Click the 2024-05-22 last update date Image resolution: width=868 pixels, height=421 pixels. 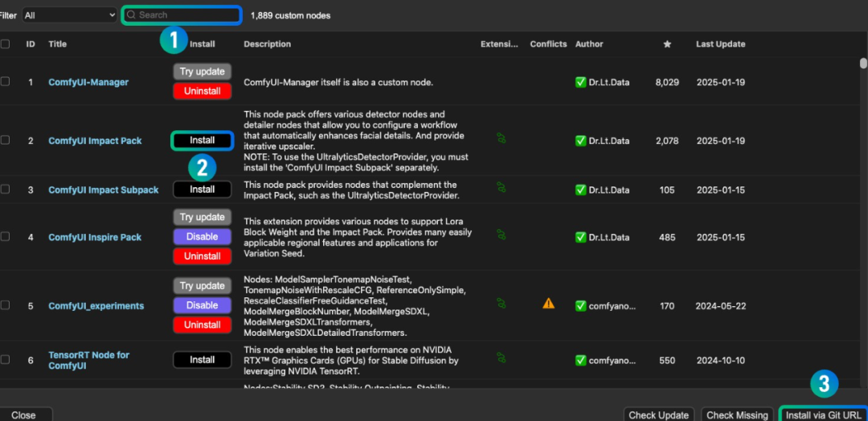pos(720,306)
